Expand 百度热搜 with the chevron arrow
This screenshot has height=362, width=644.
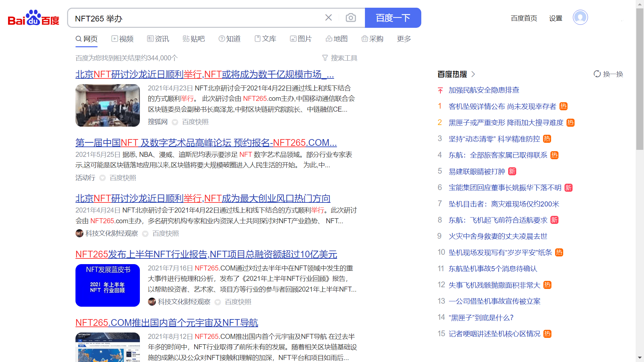pyautogui.click(x=473, y=74)
